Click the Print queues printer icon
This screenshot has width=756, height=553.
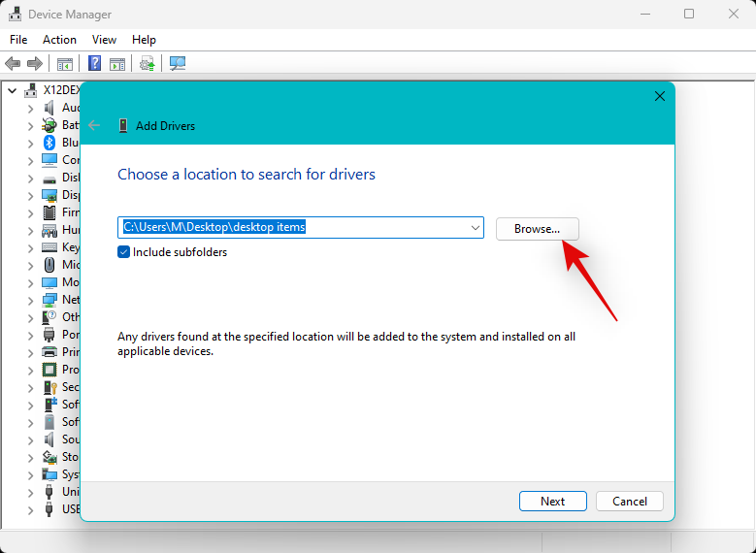49,352
